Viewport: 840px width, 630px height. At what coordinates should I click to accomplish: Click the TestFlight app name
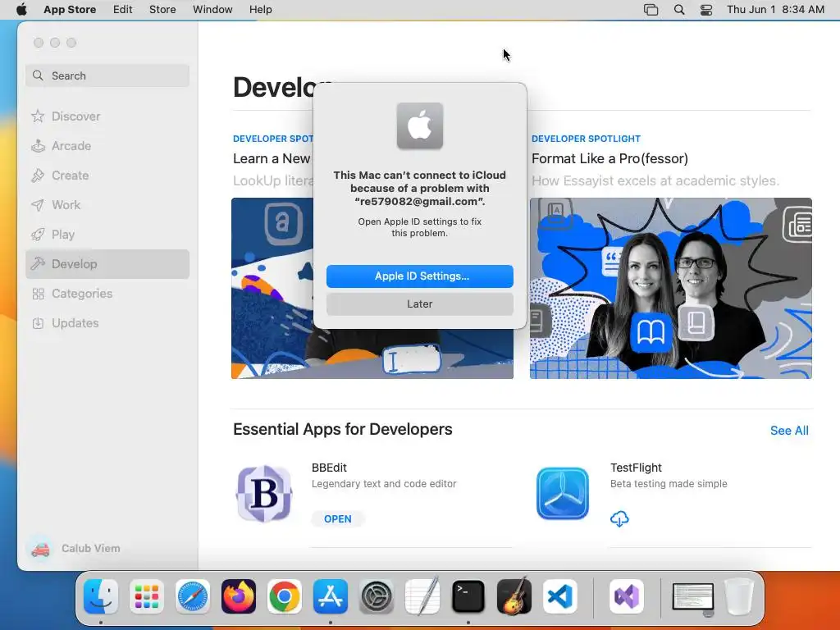(636, 468)
